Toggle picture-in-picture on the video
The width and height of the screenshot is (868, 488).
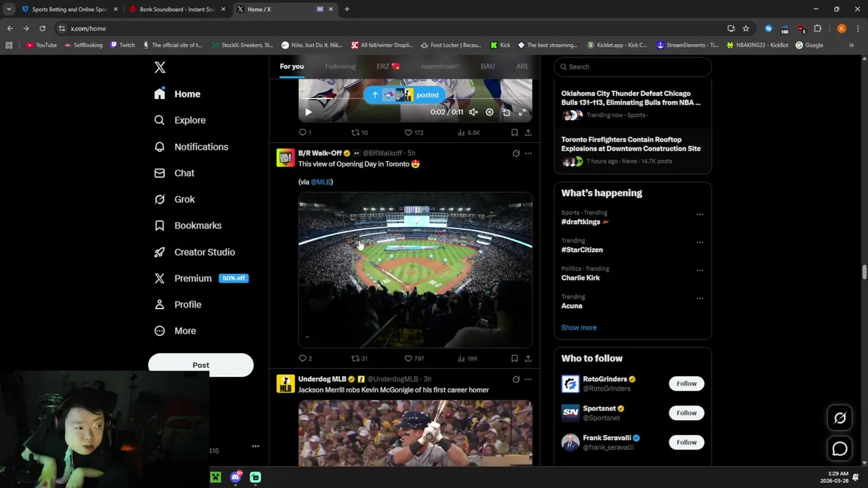(x=506, y=113)
